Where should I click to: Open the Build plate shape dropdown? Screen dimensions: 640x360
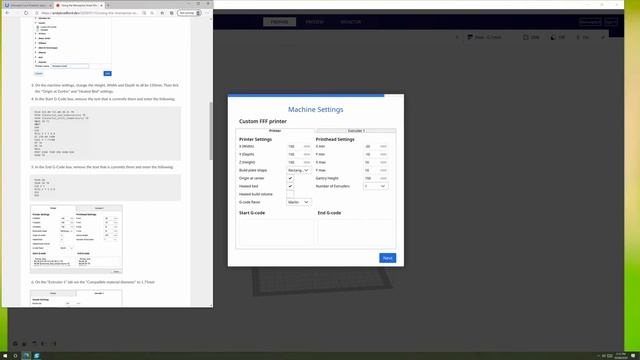point(298,170)
